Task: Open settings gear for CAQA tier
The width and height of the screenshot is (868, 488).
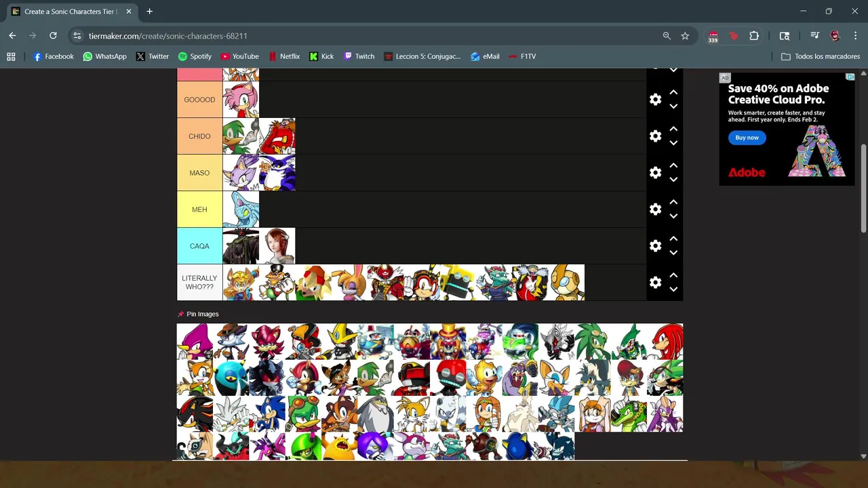Action: [655, 246]
